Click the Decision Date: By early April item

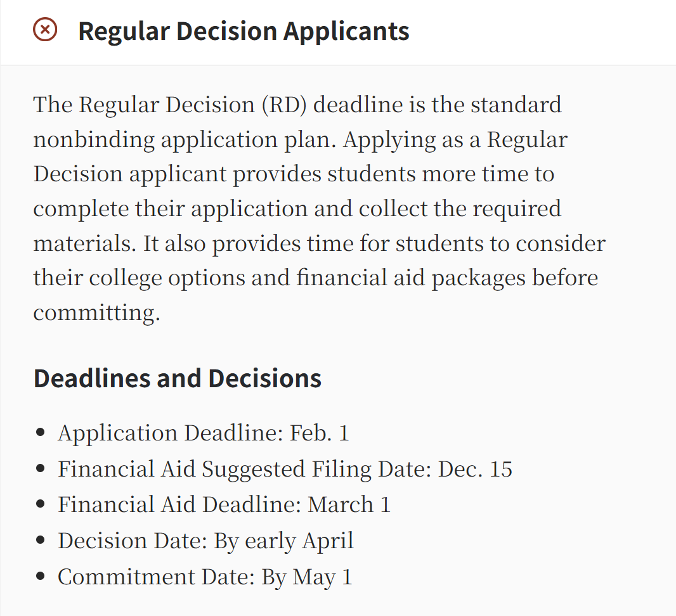[x=206, y=541]
